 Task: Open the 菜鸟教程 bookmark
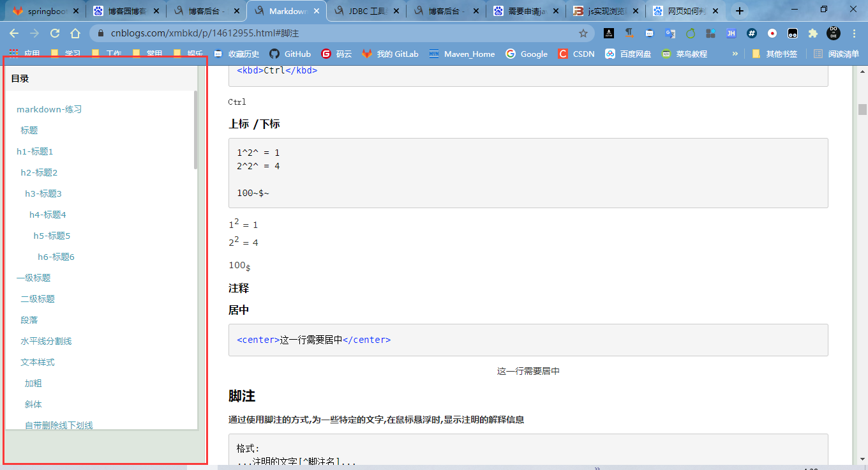pos(684,54)
